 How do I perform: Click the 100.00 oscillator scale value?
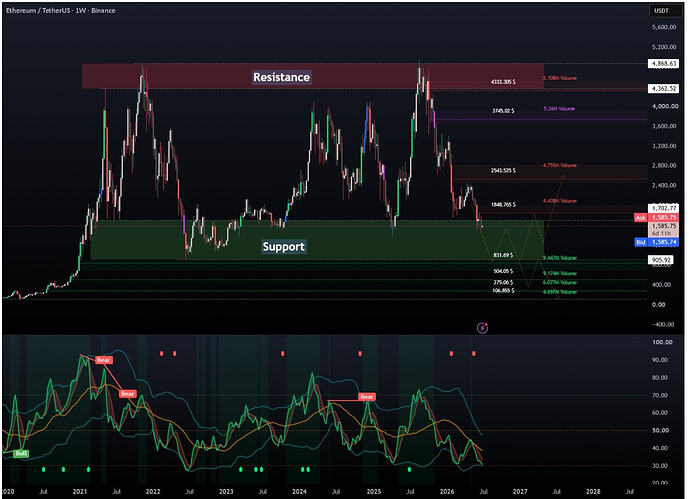click(x=662, y=342)
